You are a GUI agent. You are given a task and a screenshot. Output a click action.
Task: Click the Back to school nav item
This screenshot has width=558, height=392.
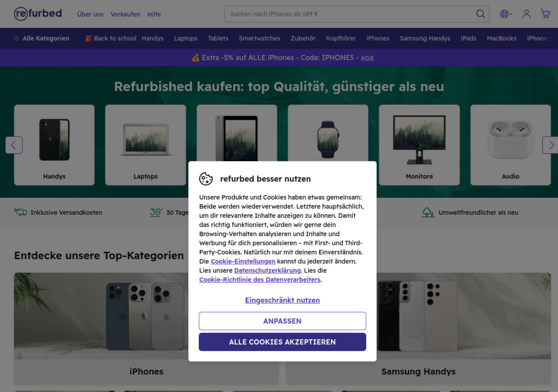point(111,38)
